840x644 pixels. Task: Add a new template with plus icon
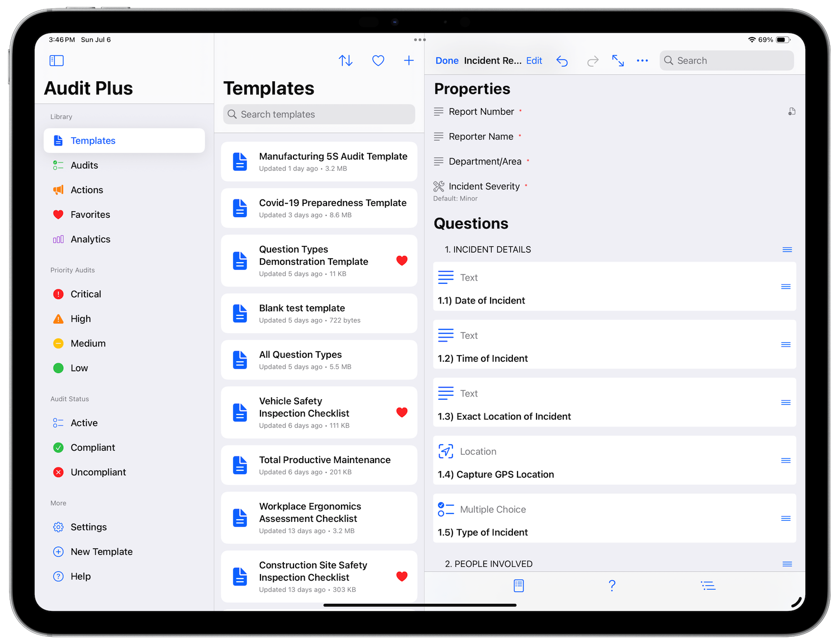409,60
